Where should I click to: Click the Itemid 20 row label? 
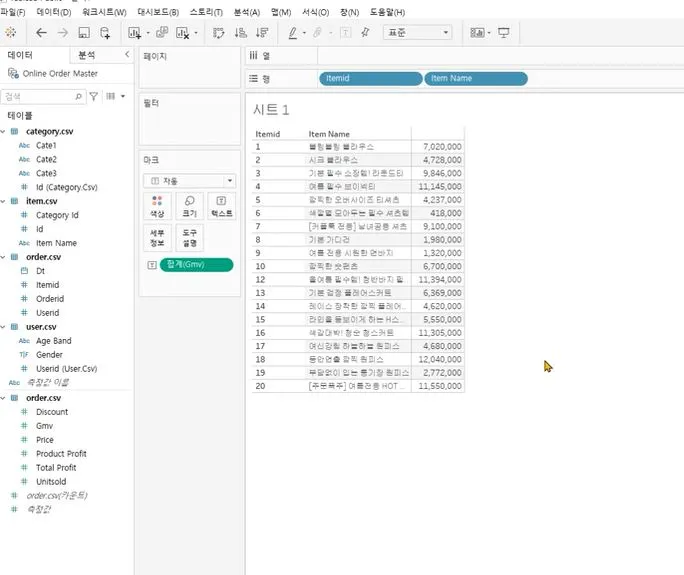[260, 386]
